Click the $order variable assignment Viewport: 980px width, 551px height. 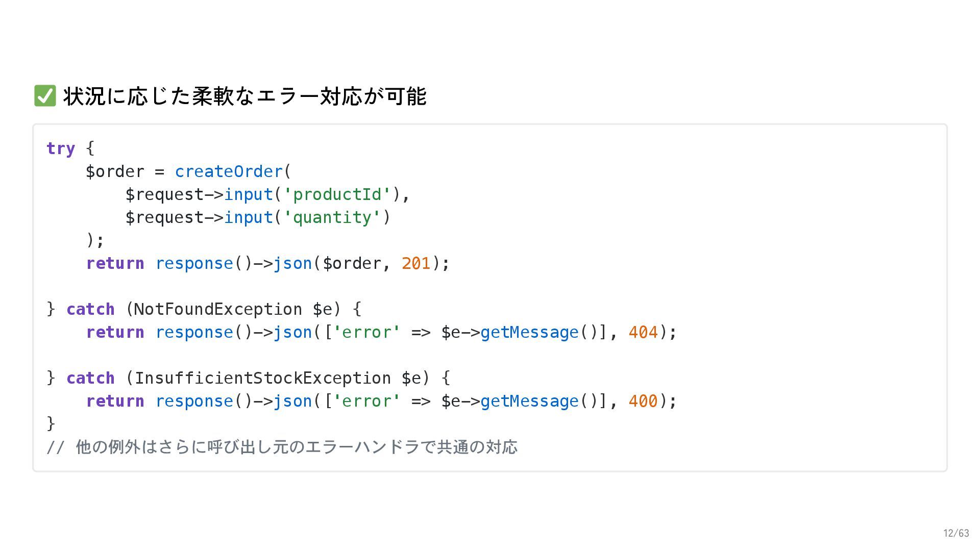tap(115, 171)
